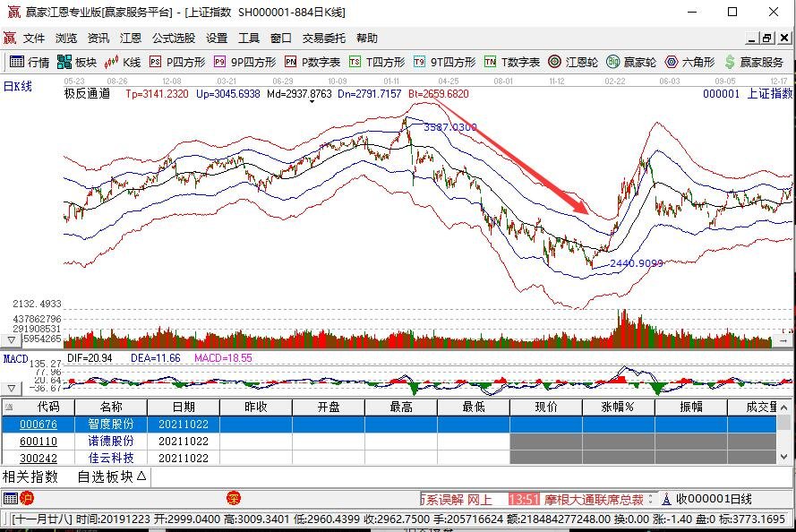
Task: Click the lock icon in 代码 header
Action: click(x=9, y=408)
